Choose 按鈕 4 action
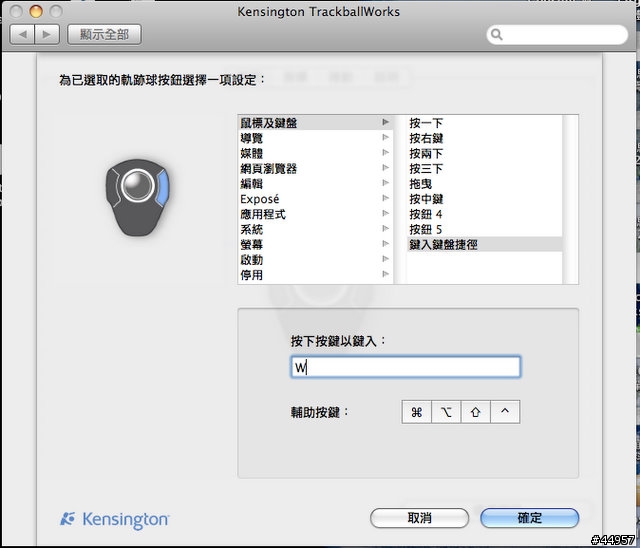 pos(484,214)
